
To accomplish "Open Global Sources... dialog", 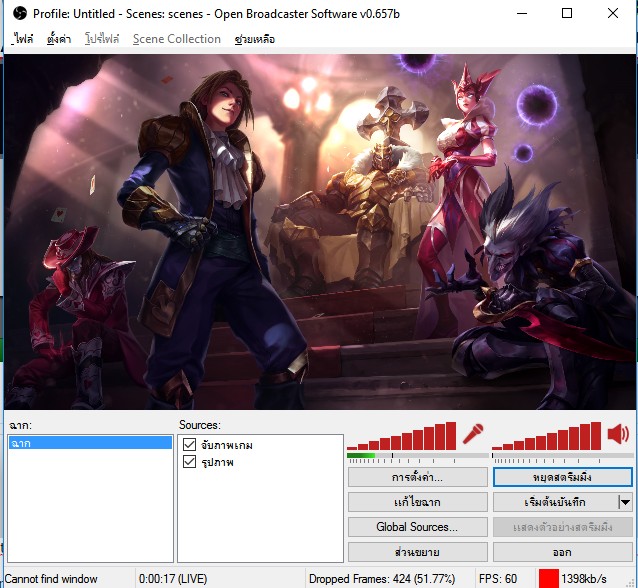I will 417,527.
